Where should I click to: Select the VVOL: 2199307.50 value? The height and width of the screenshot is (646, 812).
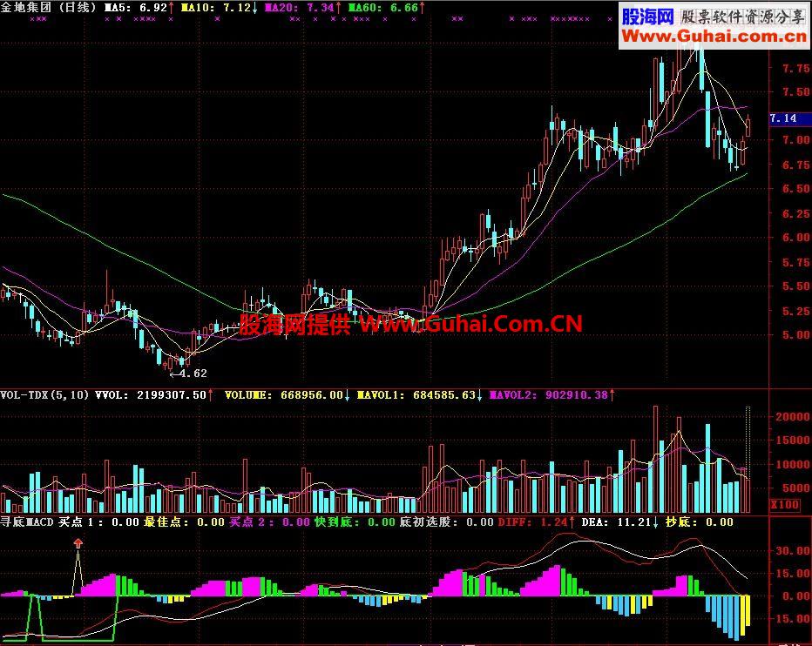154,395
